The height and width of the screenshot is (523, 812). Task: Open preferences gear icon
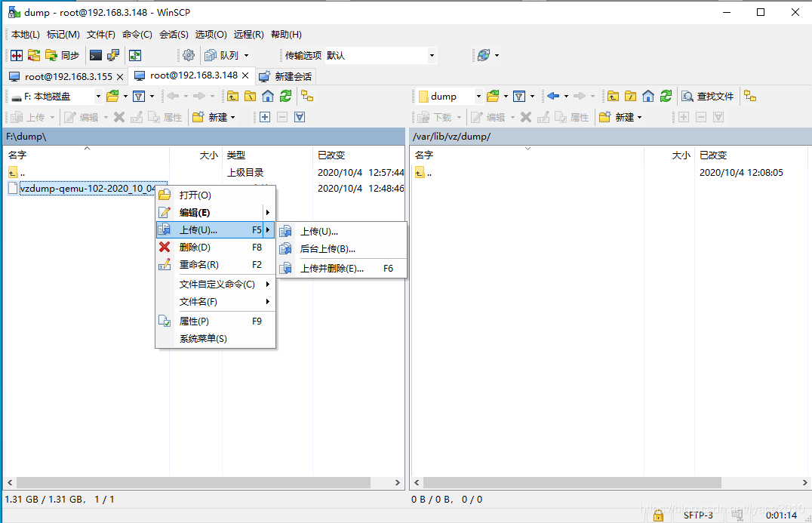(189, 55)
